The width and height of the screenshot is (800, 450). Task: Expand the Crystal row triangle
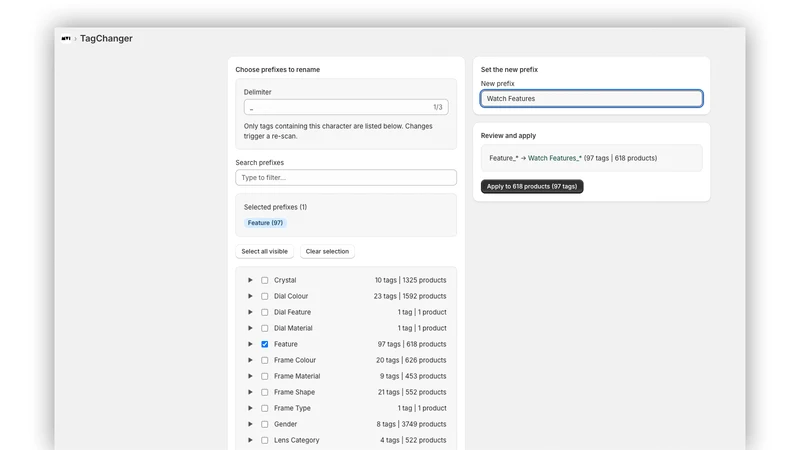(250, 280)
